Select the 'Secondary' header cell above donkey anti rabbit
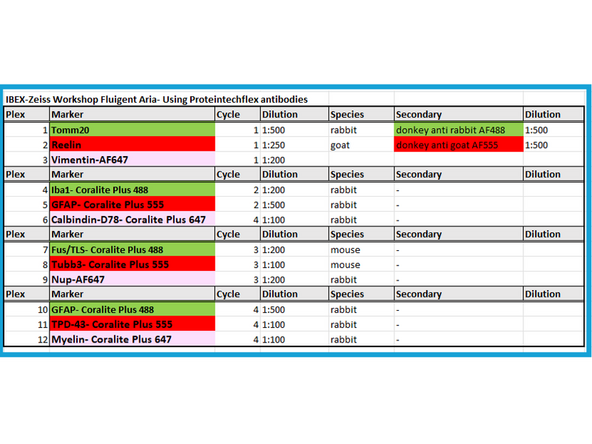The width and height of the screenshot is (592, 444). coord(459,114)
